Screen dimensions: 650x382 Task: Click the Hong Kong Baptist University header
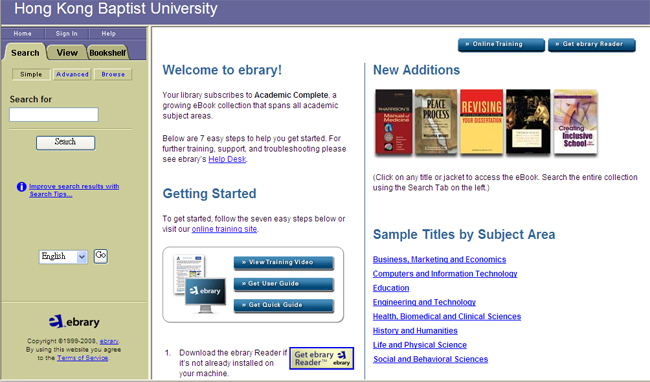click(116, 9)
